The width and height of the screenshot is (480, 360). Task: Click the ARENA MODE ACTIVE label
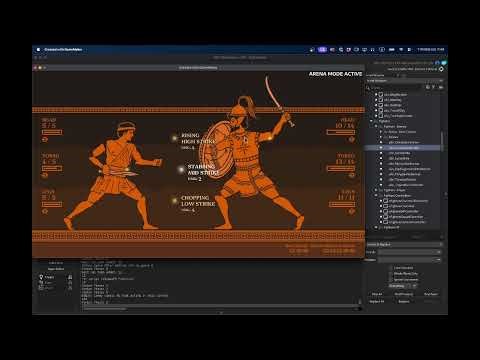335,74
